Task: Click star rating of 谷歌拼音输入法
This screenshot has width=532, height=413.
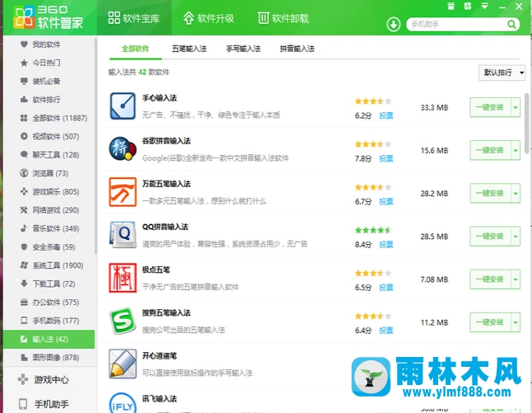Action: click(373, 144)
